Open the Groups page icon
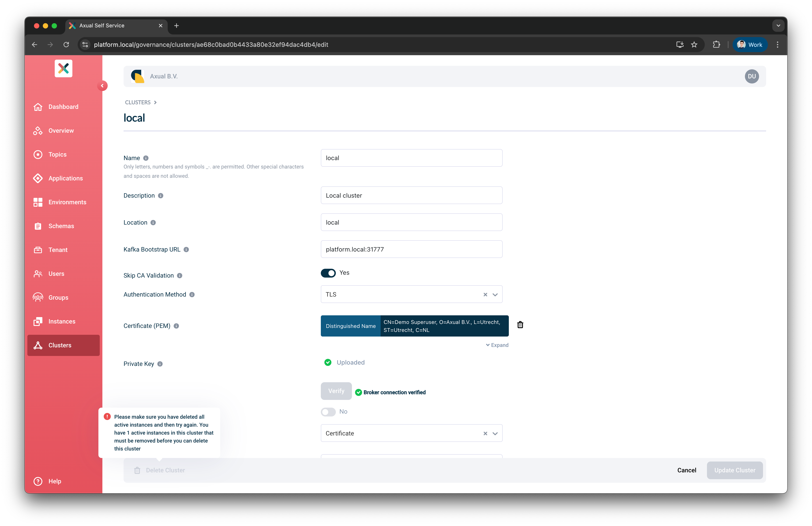Image resolution: width=812 pixels, height=526 pixels. [38, 297]
